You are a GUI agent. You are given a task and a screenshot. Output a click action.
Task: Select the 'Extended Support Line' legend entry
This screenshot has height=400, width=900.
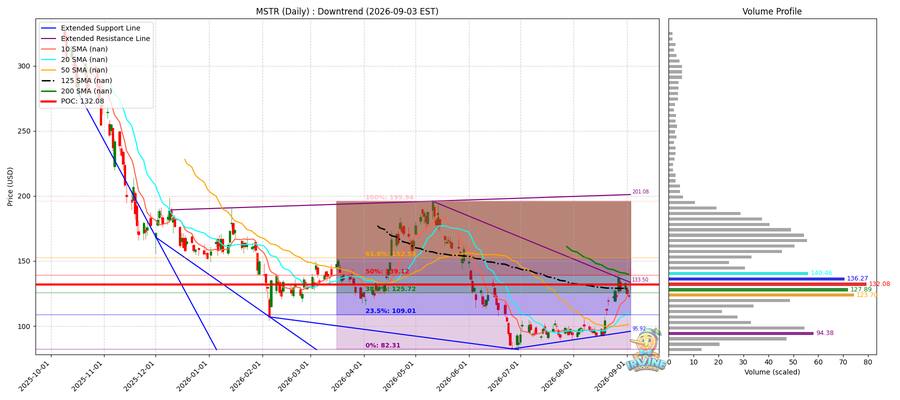[90, 28]
